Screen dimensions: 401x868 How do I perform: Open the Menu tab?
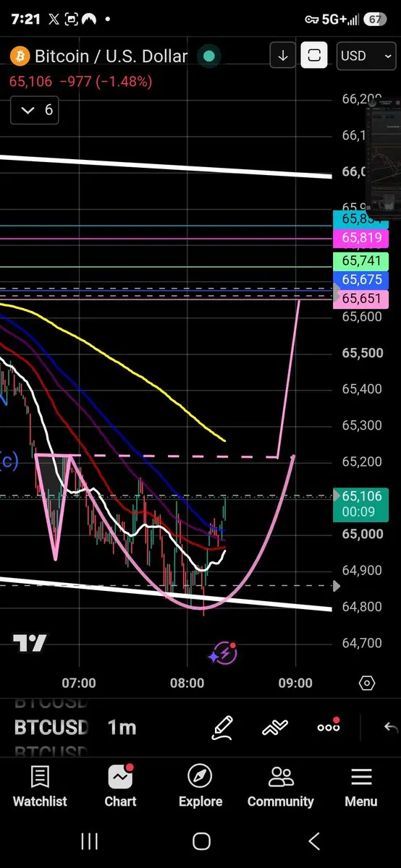(360, 786)
